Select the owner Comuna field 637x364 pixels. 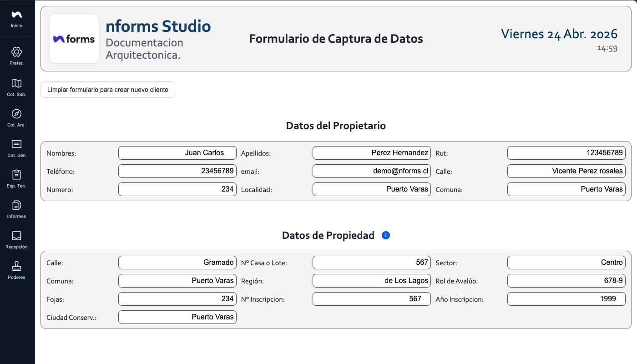coord(566,189)
